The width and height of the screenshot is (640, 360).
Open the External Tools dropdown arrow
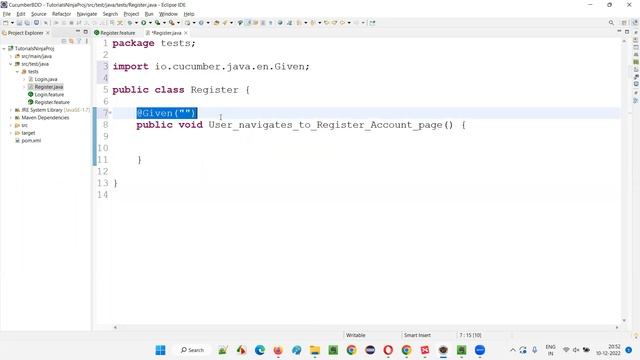[178, 23]
